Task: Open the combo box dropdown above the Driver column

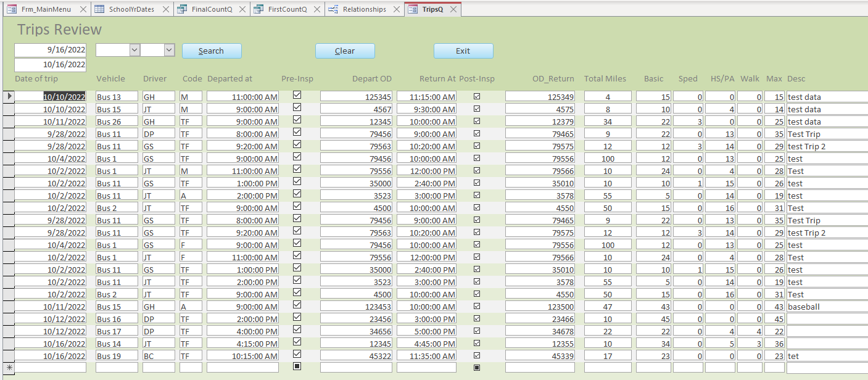Action: [170, 50]
